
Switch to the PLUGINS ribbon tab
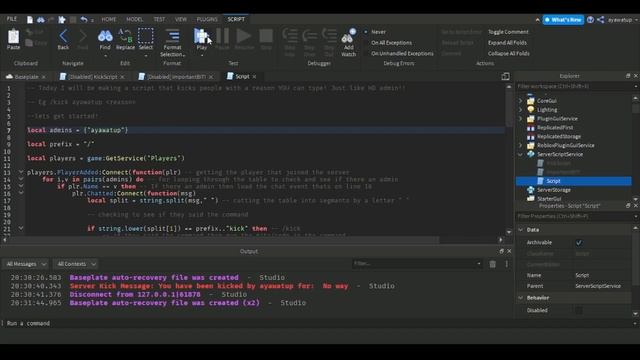207,19
